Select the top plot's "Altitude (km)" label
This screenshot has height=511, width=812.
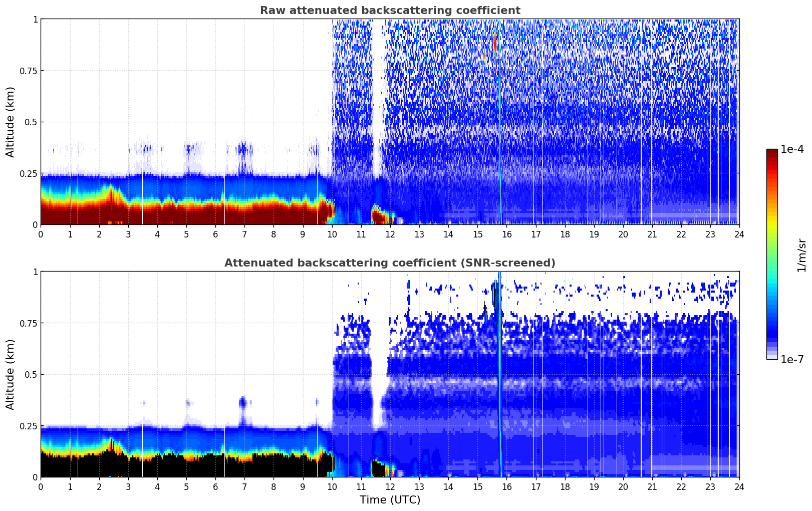11,122
